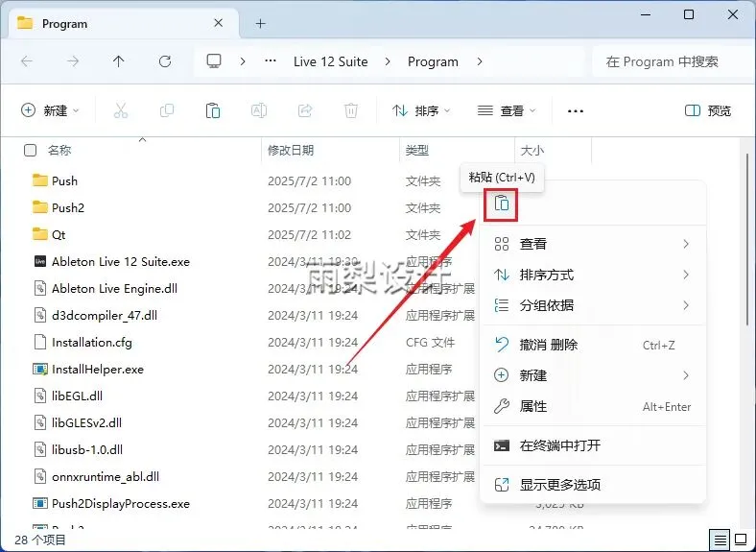756x552 pixels.
Task: Select 属性 in context menu
Action: point(593,406)
